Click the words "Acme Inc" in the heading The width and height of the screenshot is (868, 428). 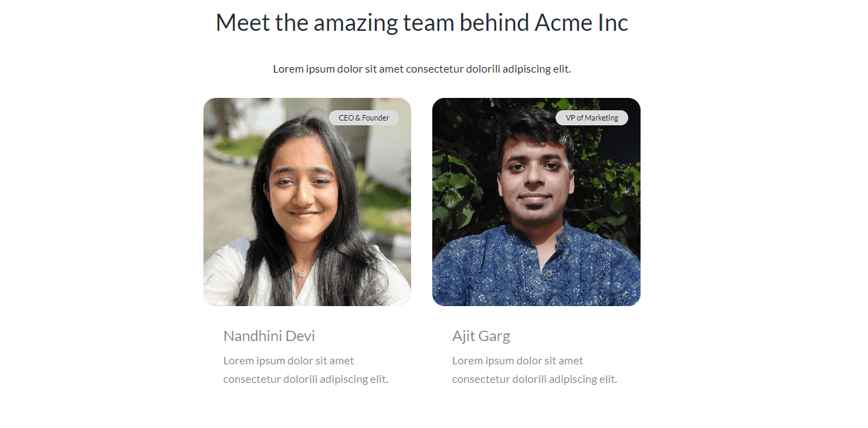coord(582,23)
